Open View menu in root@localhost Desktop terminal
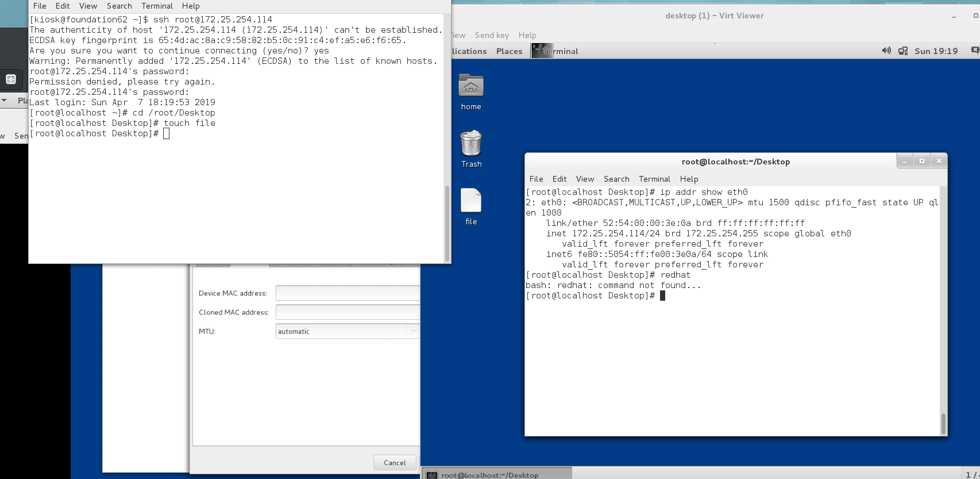This screenshot has height=479, width=980. (x=585, y=179)
